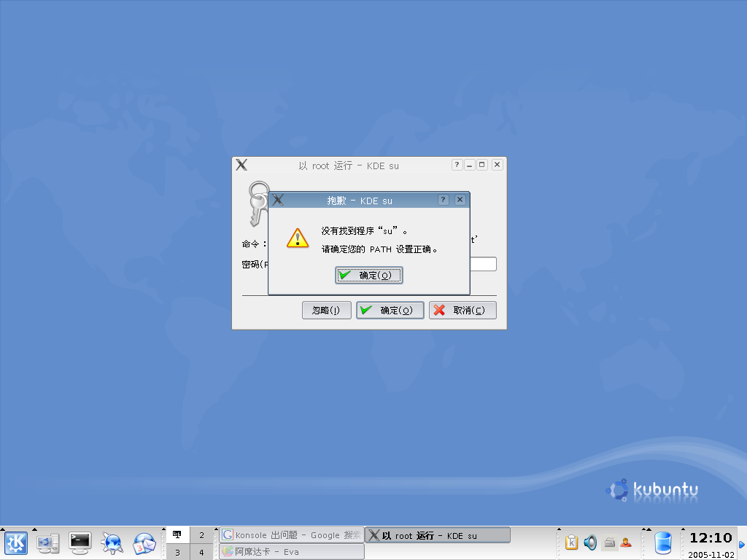The width and height of the screenshot is (747, 560).
Task: Switch to virtual desktop 1
Action: (177, 534)
